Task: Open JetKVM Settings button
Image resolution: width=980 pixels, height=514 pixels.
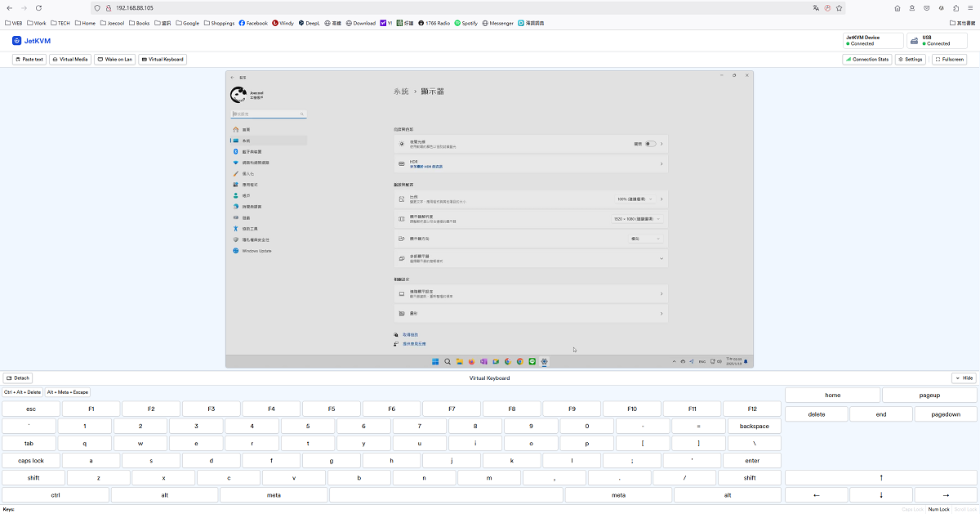Action: (x=910, y=60)
